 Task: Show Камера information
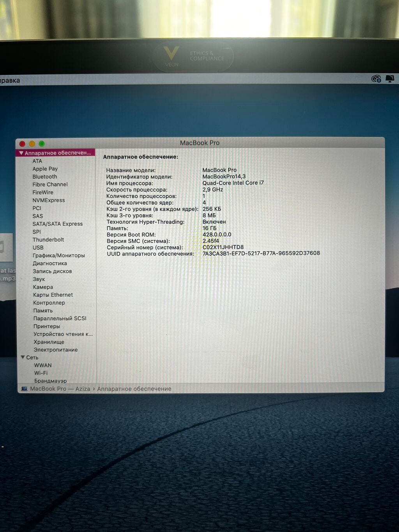[x=43, y=287]
